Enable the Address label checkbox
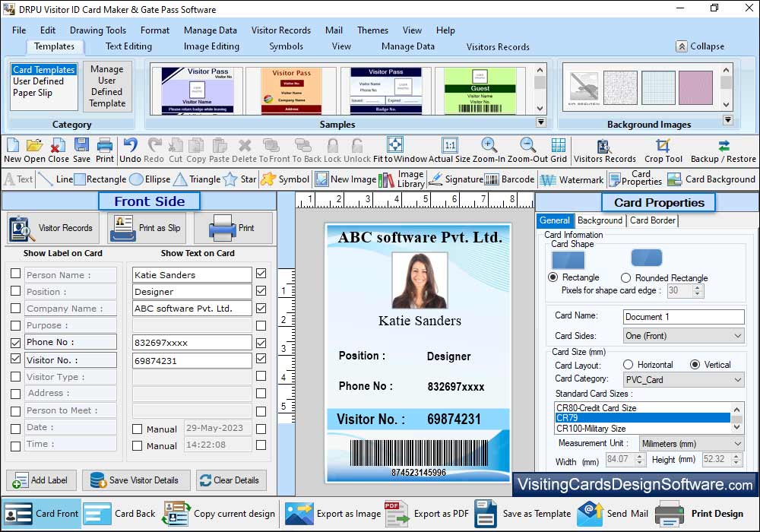This screenshot has width=760, height=532. pos(15,394)
